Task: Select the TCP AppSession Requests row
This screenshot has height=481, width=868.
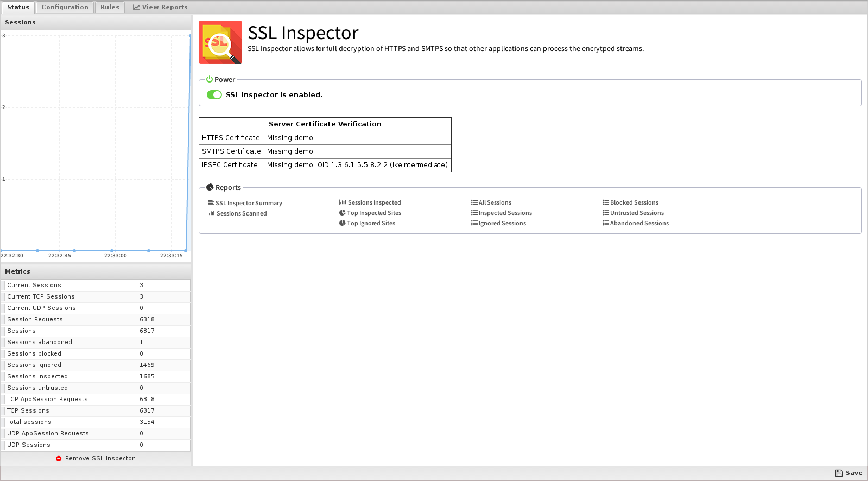Action: [x=96, y=399]
